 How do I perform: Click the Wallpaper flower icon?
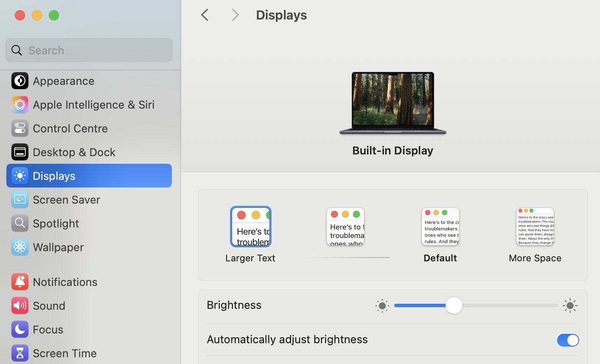(x=20, y=247)
